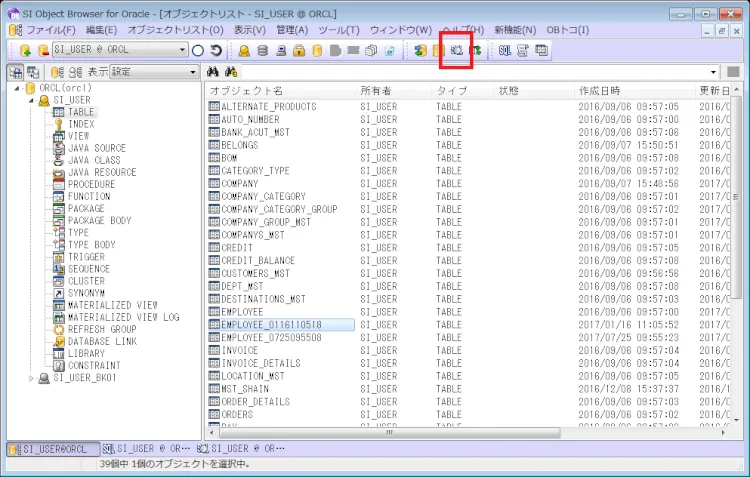Click the search text input field
The height and width of the screenshot is (477, 750).
pos(474,72)
